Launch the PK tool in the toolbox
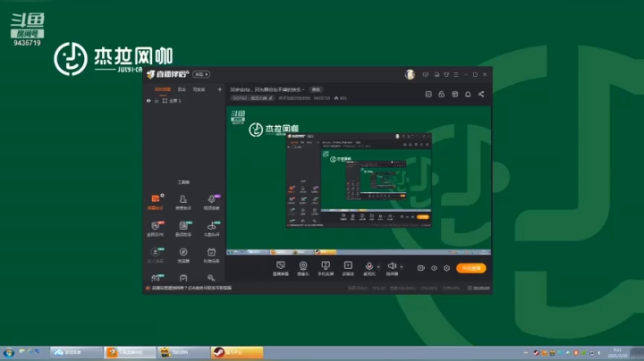This screenshot has width=644, height=361. pyautogui.click(x=156, y=229)
